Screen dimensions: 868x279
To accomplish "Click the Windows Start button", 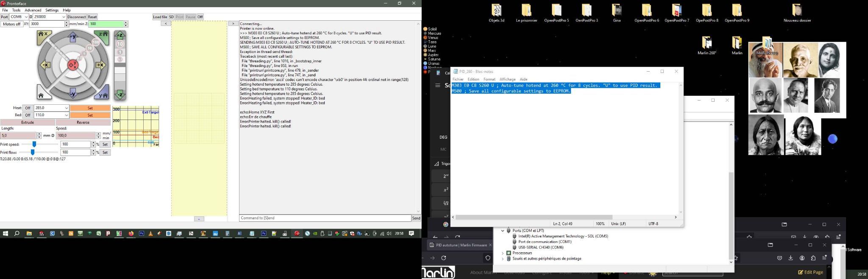I will point(6,233).
